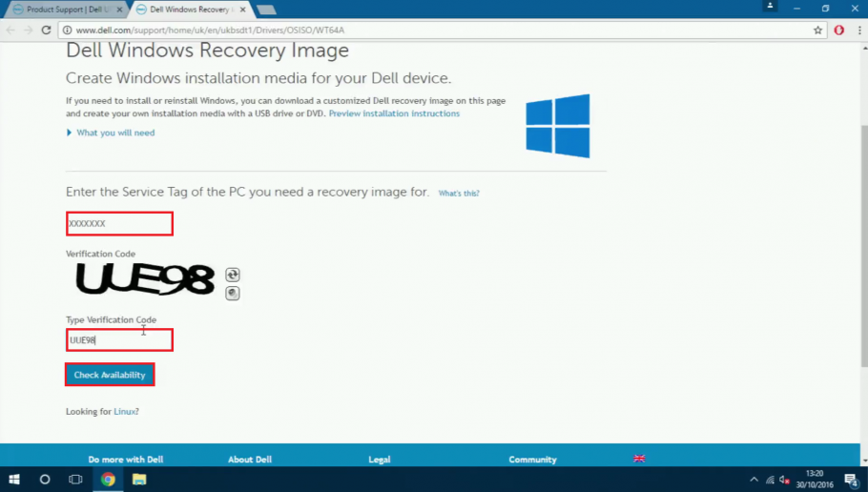Refresh the verification code image

pos(233,275)
